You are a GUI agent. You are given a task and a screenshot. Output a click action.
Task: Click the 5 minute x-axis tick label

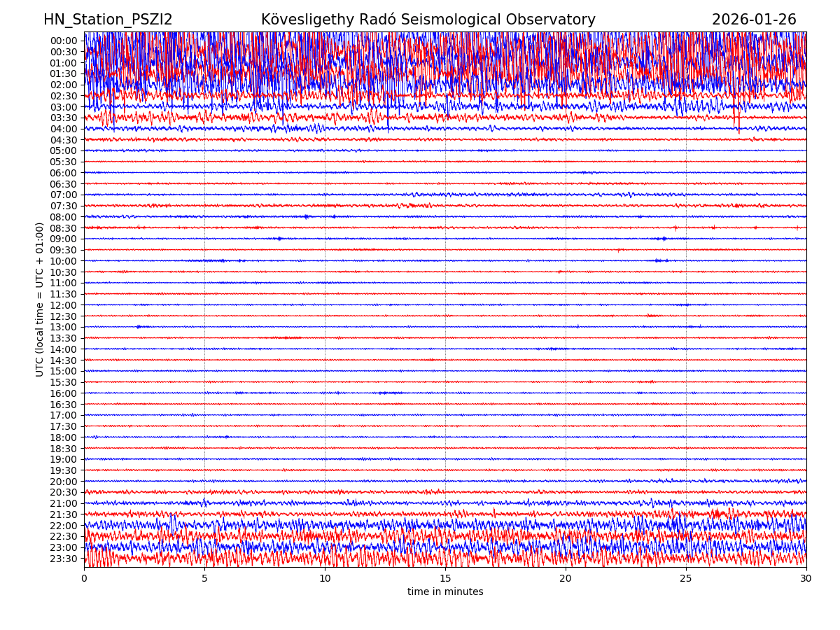[x=204, y=579]
